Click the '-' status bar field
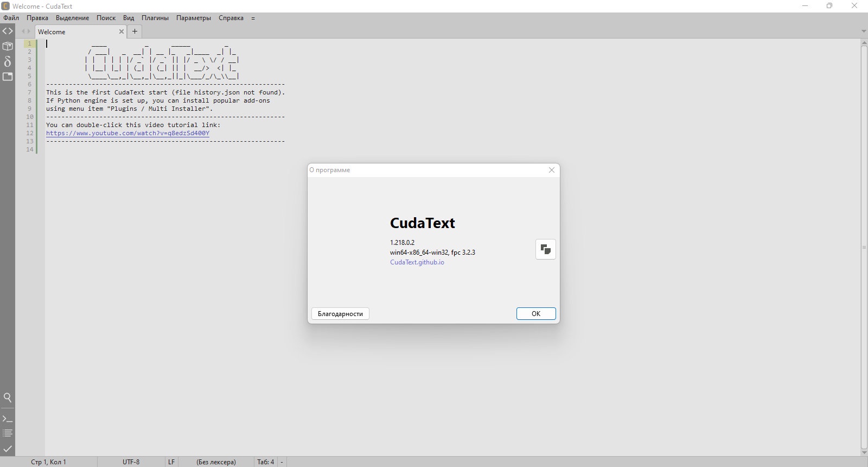The height and width of the screenshot is (467, 868). [282, 462]
